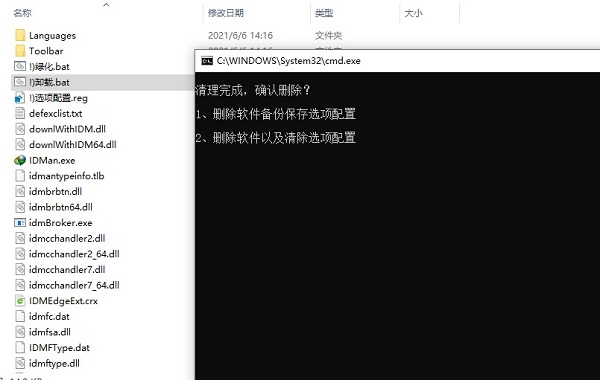
Task: Click the idmantypeinfo.tlb file icon
Action: click(x=20, y=176)
